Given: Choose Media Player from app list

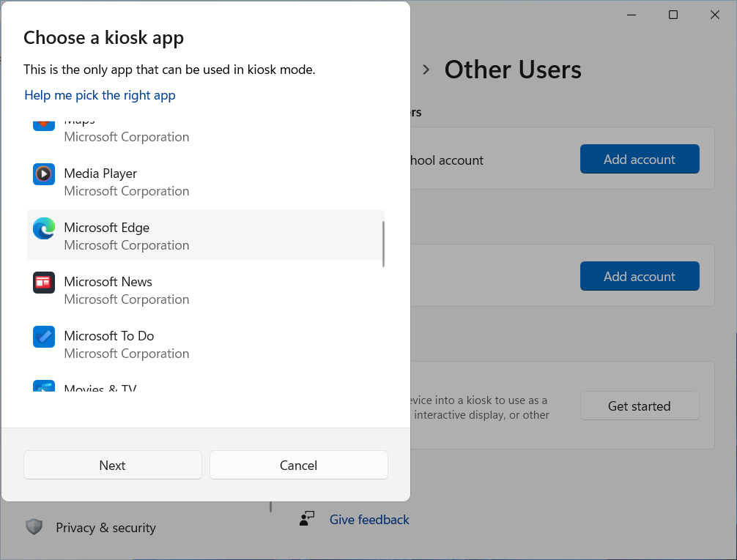Looking at the screenshot, I should coord(205,182).
